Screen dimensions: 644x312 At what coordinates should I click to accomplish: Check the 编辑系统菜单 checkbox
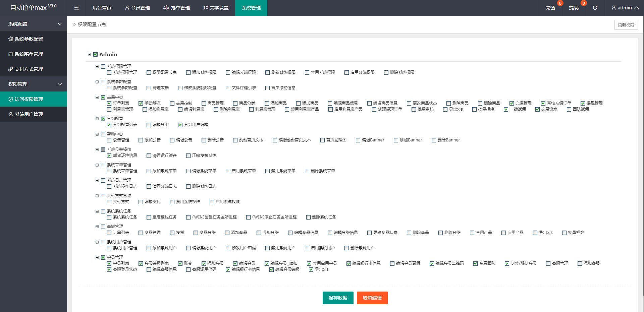click(189, 171)
